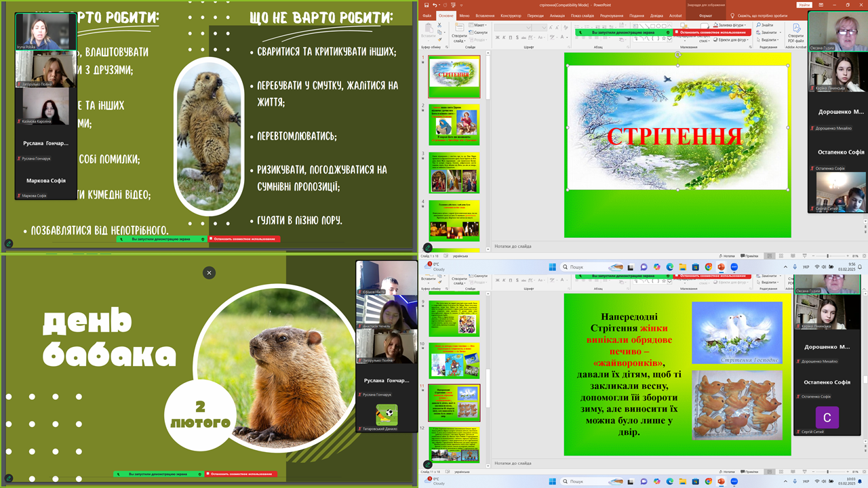
Task: Click red stop-sharing button under ГУЛЯТИ В ПІЗНЮ ПОРУ
Action: point(243,239)
